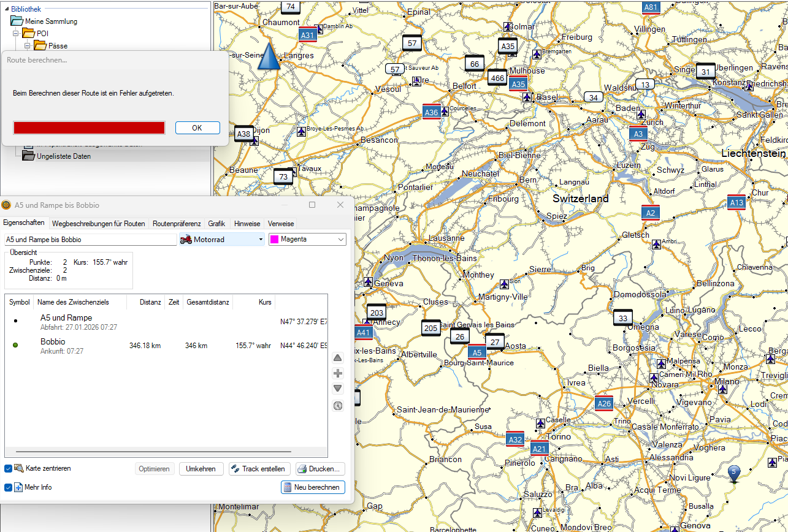Image resolution: width=788 pixels, height=532 pixels.
Task: Click the move waypoint down arrow
Action: pyautogui.click(x=338, y=389)
